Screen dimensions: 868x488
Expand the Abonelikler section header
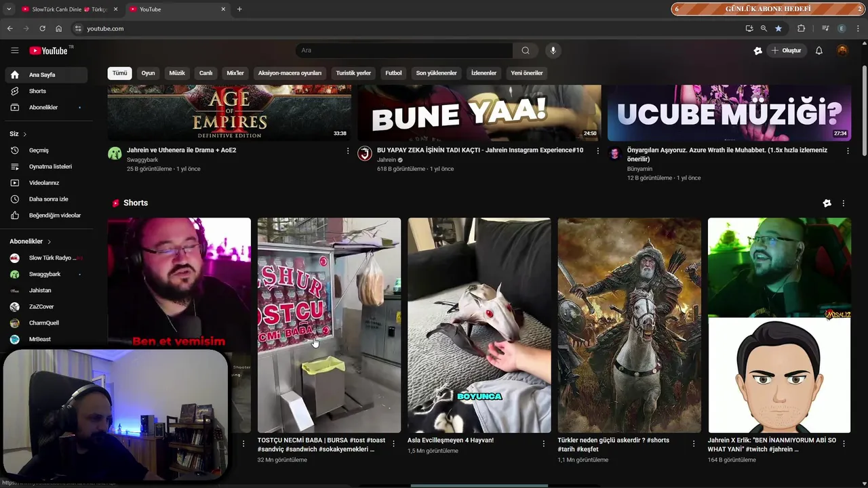[30, 241]
